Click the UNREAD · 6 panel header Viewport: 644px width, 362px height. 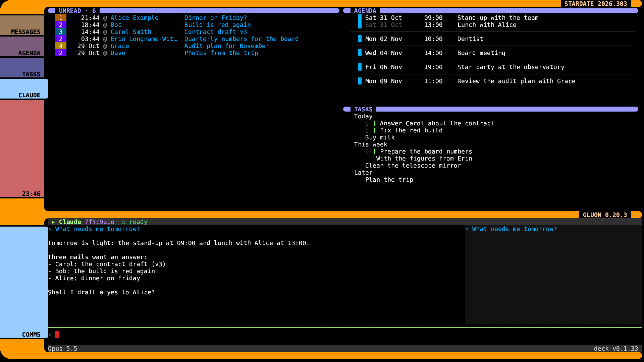point(77,11)
